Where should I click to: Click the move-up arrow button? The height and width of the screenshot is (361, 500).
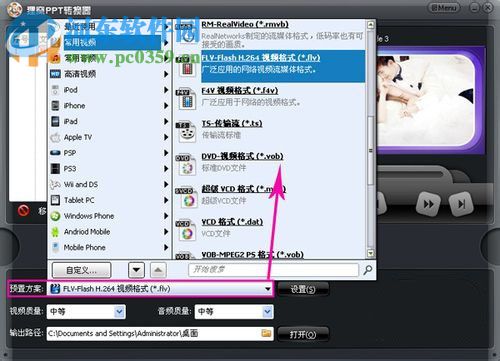[158, 270]
